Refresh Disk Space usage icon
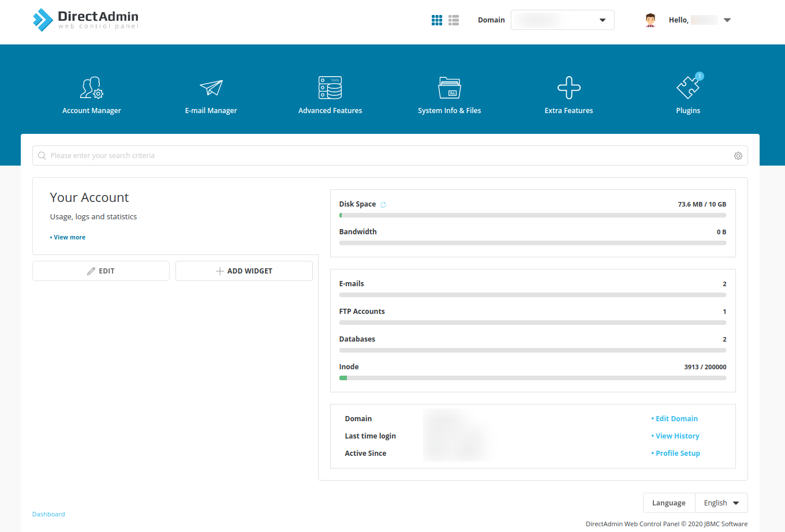The height and width of the screenshot is (532, 785). 383,205
